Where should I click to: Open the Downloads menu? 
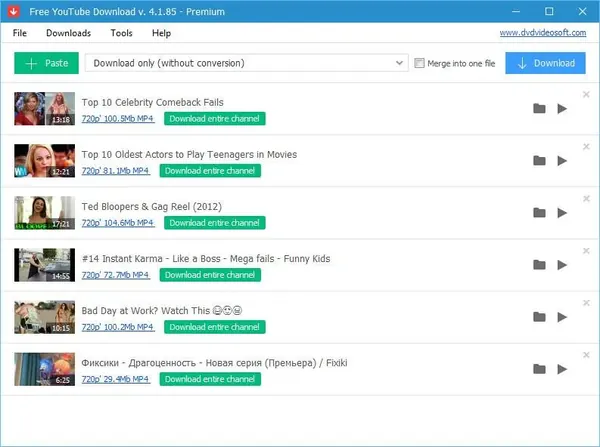click(68, 33)
